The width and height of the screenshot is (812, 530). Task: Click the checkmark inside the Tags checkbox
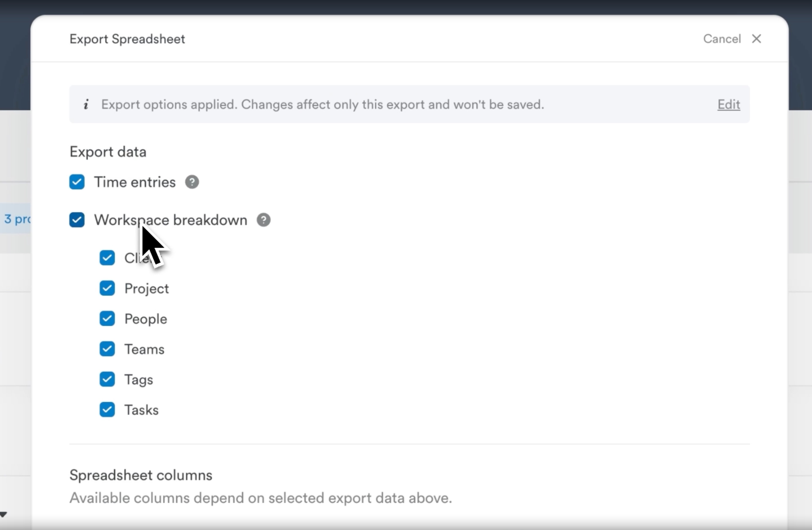pos(107,379)
